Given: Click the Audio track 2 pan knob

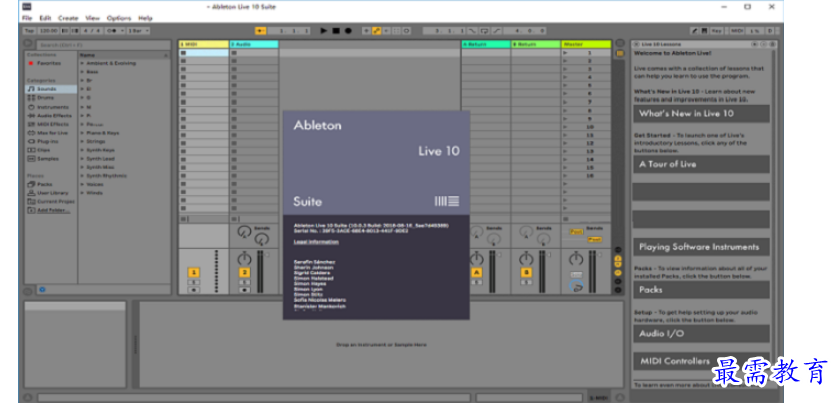Looking at the screenshot, I should click(x=244, y=259).
